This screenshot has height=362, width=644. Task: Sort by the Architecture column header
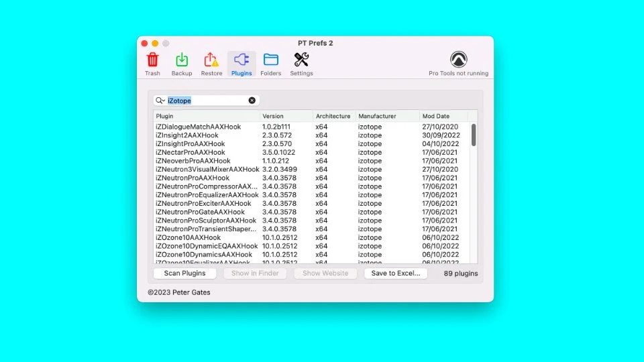pyautogui.click(x=334, y=116)
